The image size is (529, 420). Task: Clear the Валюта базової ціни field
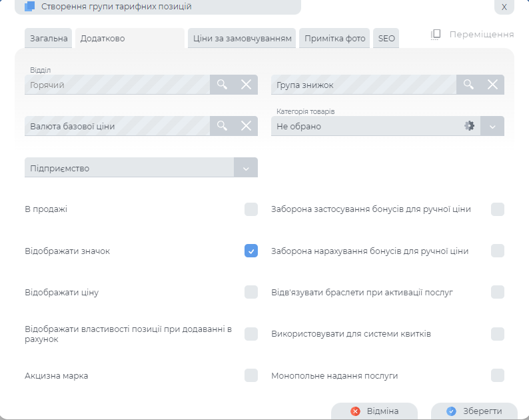[x=246, y=126]
